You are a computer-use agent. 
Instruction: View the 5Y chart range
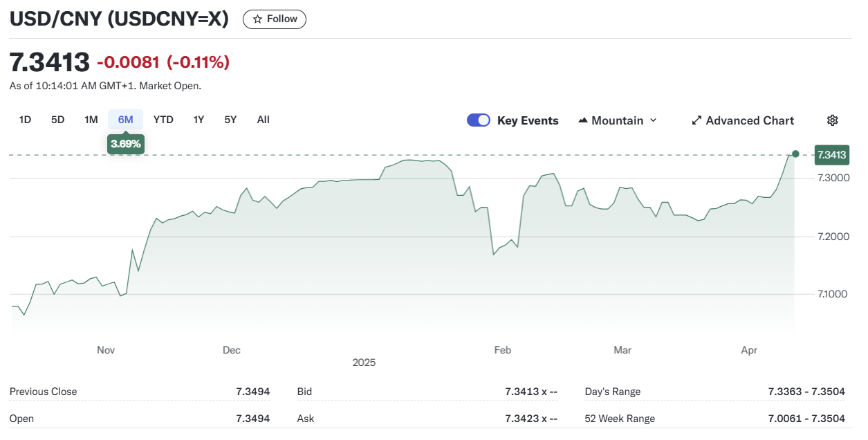tap(230, 120)
